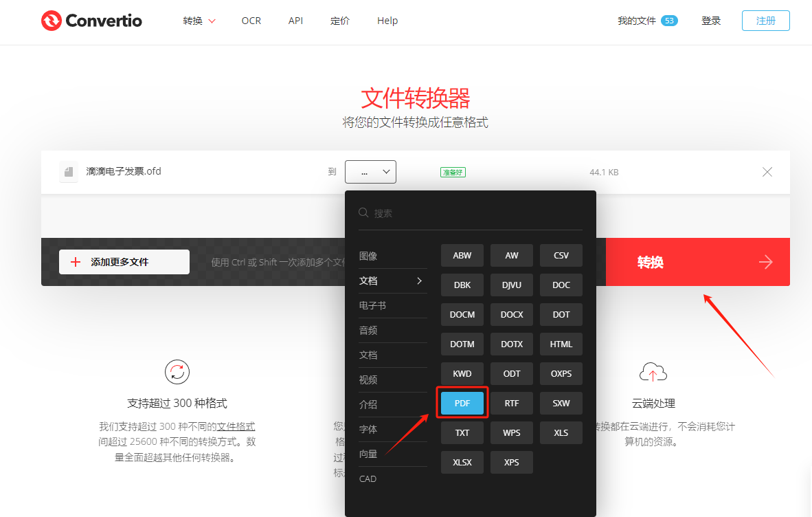The width and height of the screenshot is (812, 517).
Task: Click the 支持超过 300 种格式 heading
Action: [177, 404]
